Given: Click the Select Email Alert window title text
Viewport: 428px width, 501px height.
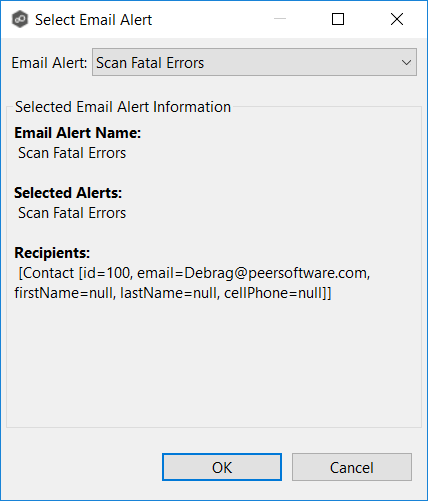Looking at the screenshot, I should (93, 20).
